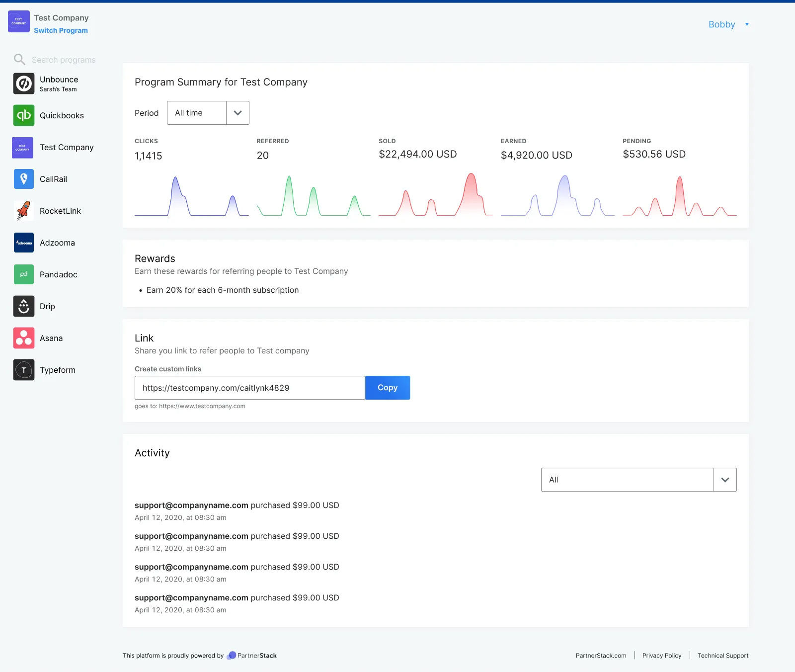Click the Create custom links label
Viewport: 795px width, 672px height.
pyautogui.click(x=168, y=369)
